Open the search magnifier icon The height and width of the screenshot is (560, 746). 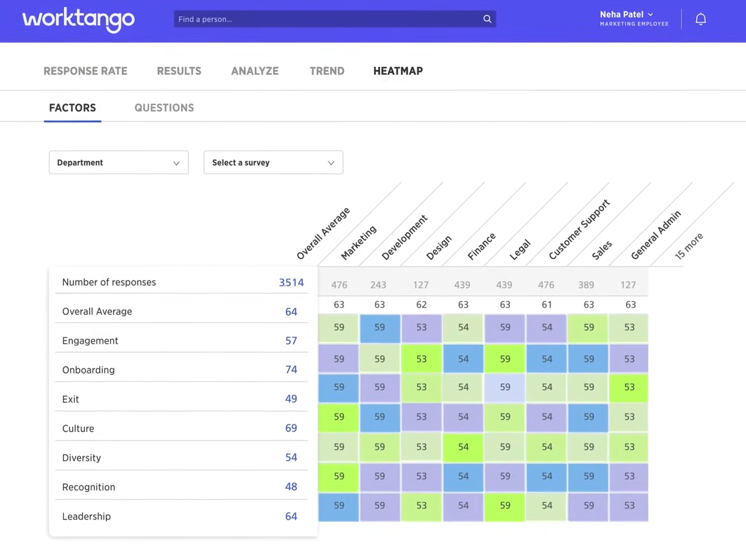(487, 19)
